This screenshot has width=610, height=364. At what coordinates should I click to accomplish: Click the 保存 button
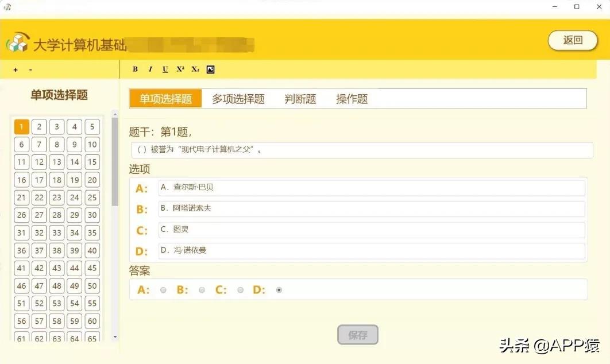pyautogui.click(x=357, y=335)
